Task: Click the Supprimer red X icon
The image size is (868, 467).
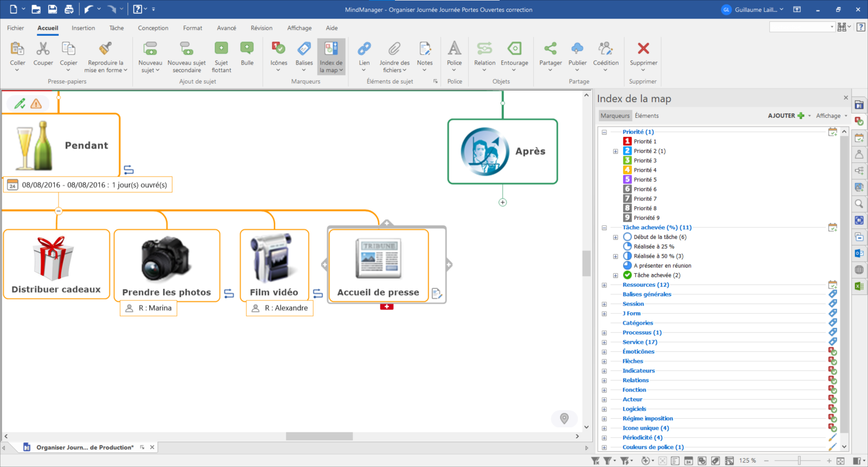Action: tap(643, 49)
